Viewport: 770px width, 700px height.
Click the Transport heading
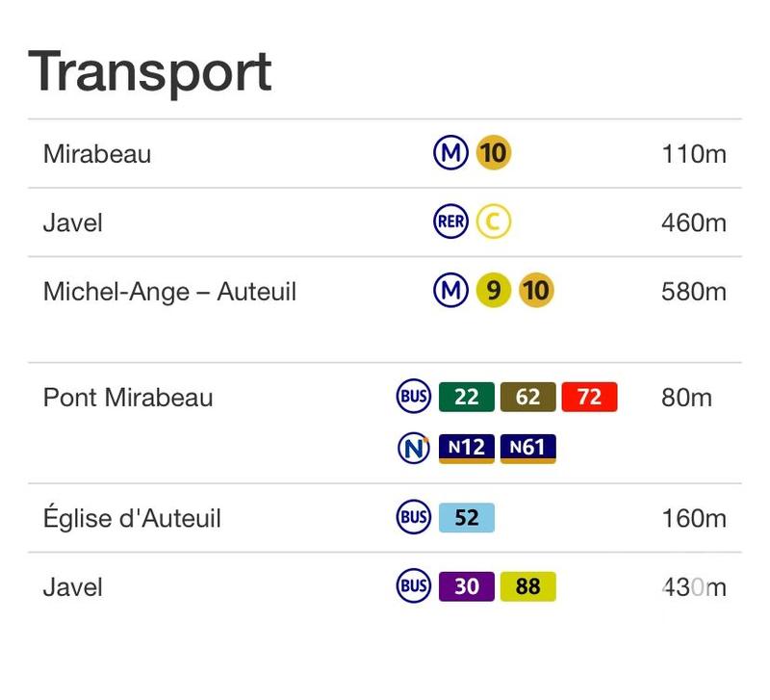point(150,72)
